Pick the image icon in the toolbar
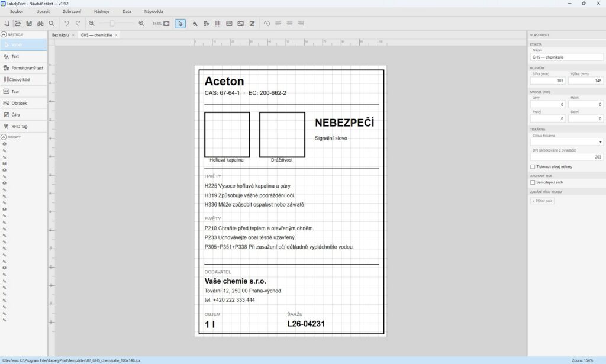Viewport: 606px width, 364px height. (241, 24)
